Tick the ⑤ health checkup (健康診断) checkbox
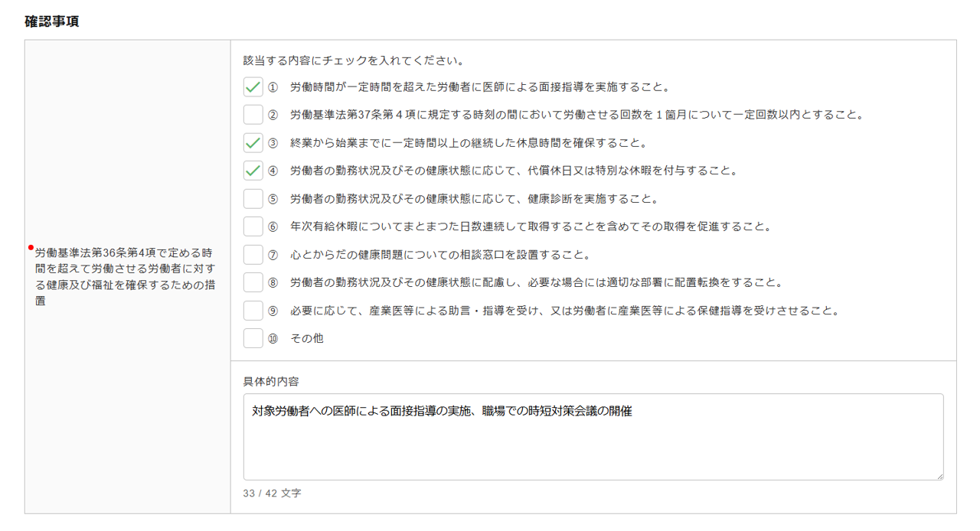The width and height of the screenshot is (980, 531). tap(253, 199)
